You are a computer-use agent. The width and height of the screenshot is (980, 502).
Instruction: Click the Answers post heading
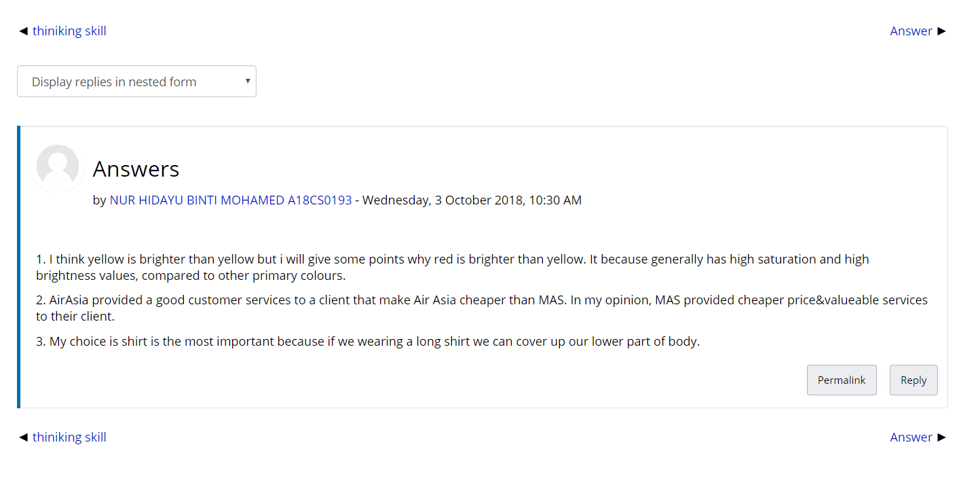(136, 168)
